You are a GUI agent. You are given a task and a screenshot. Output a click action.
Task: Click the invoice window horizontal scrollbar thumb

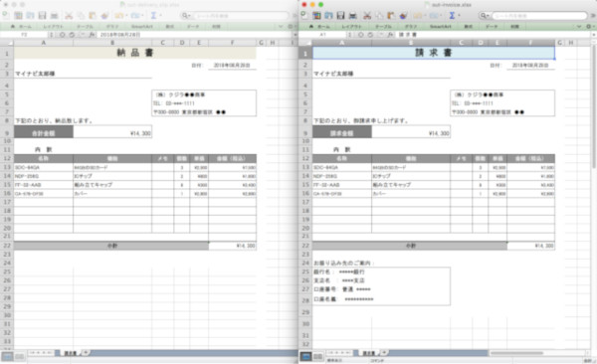click(x=516, y=353)
